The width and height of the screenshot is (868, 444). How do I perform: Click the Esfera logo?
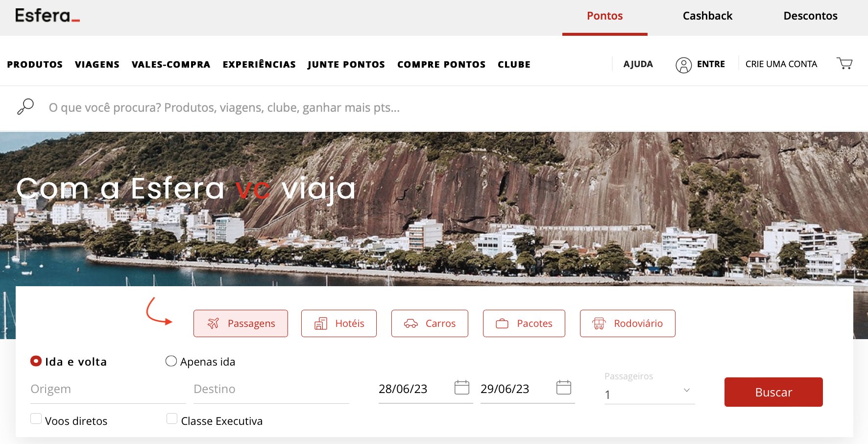pos(48,16)
